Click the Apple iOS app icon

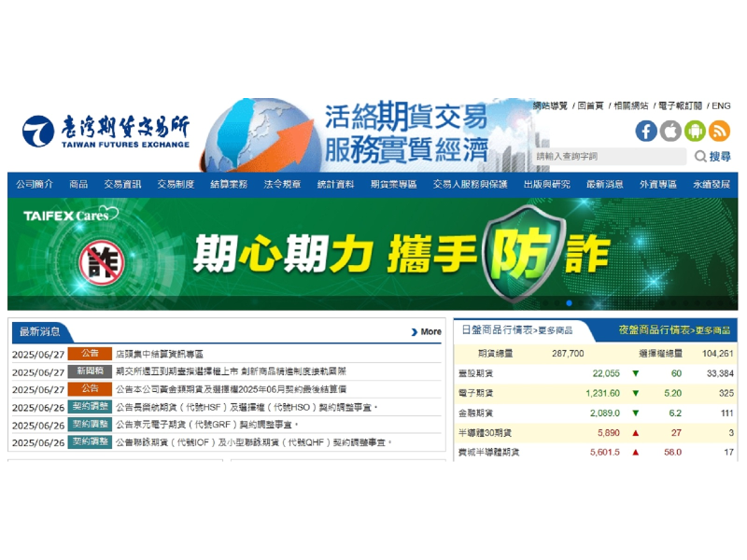click(670, 131)
